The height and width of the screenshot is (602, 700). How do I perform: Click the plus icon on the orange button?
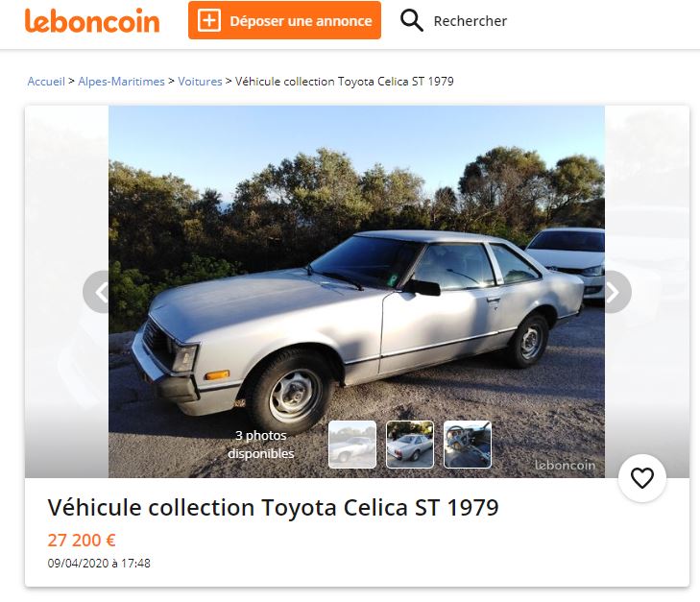point(209,21)
